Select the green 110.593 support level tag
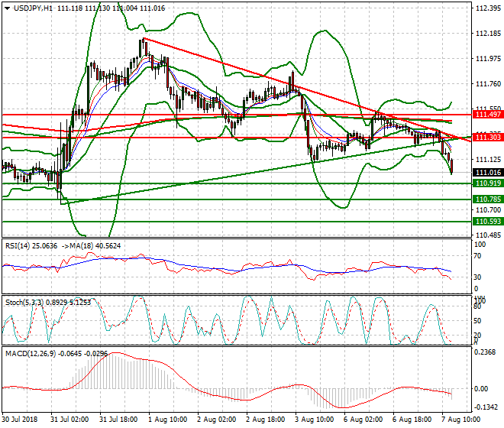This screenshot has width=504, height=428. click(486, 222)
